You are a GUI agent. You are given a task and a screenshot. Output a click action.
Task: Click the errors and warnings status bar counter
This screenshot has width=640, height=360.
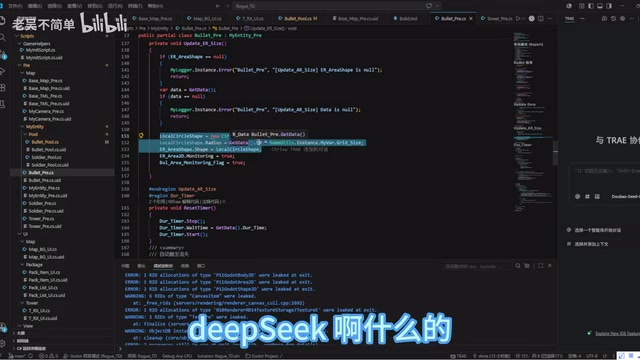click(x=48, y=356)
